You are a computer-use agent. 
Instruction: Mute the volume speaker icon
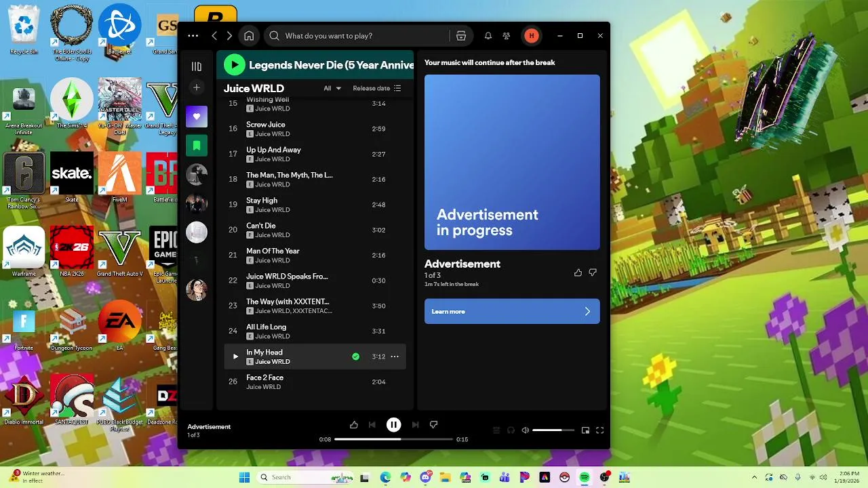[525, 430]
